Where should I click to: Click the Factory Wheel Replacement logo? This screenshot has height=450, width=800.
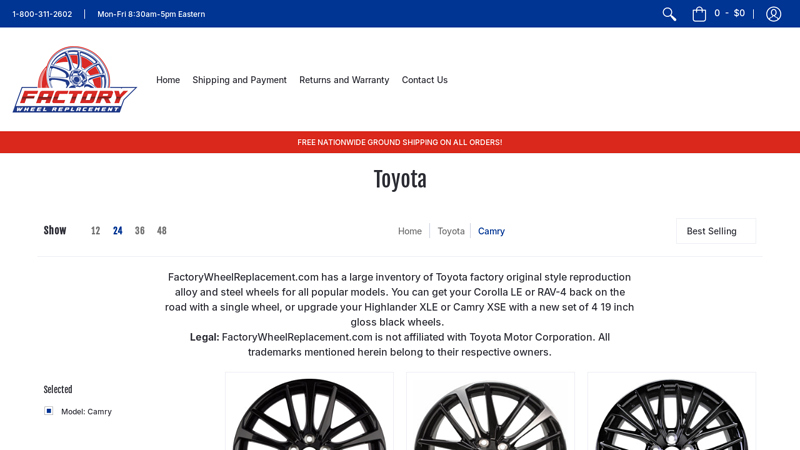(74, 80)
